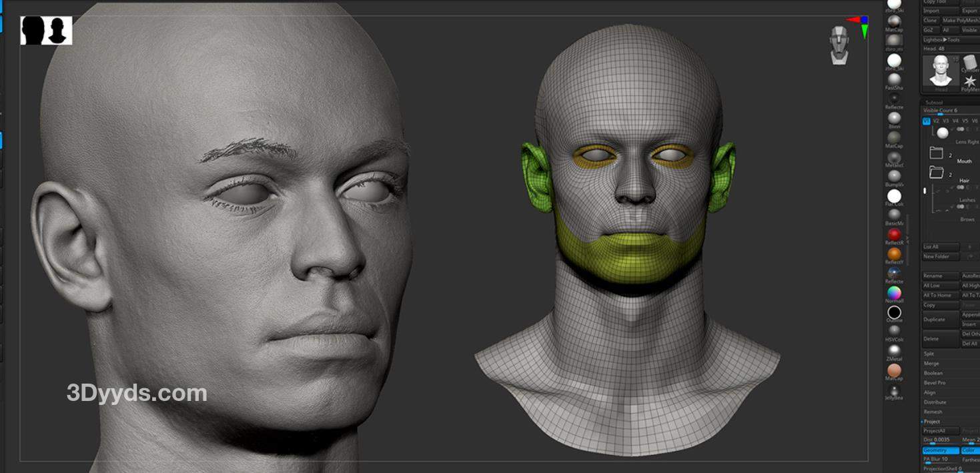The height and width of the screenshot is (473, 980).
Task: Pick the NormalRGB rainbow material sphere
Action: pyautogui.click(x=894, y=293)
